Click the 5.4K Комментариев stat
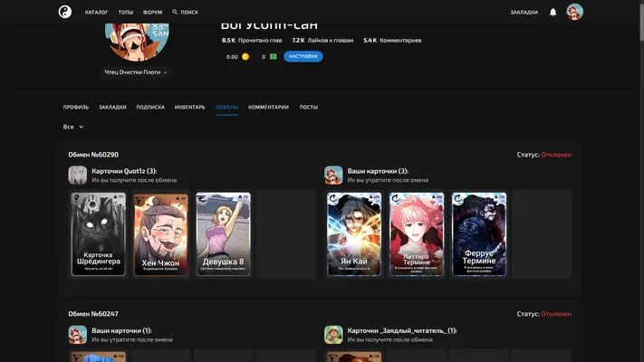 [392, 40]
